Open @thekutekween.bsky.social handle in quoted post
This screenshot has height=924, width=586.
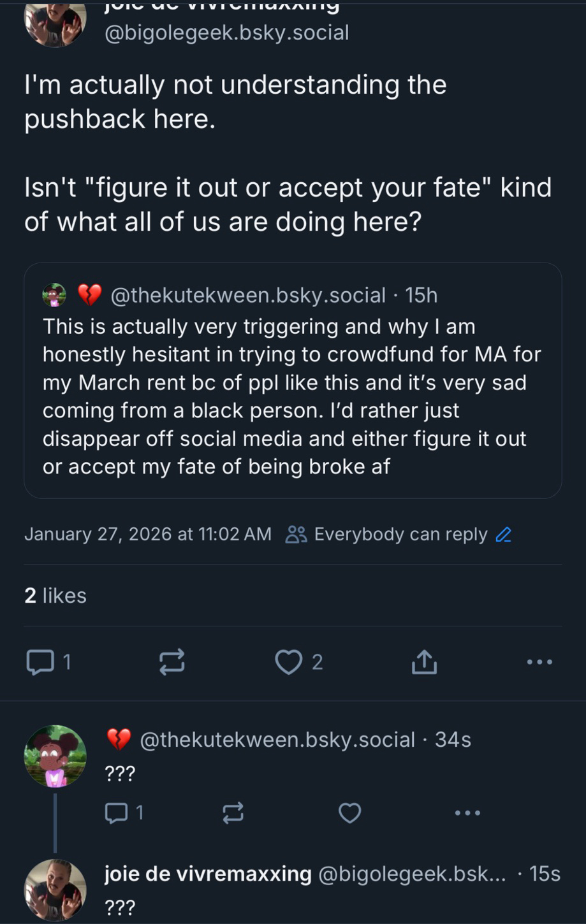[x=247, y=295]
